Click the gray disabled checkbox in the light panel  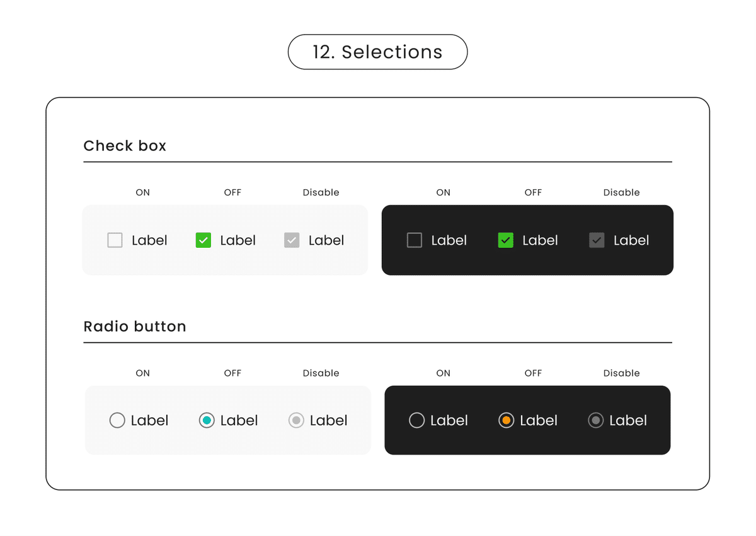tap(292, 240)
